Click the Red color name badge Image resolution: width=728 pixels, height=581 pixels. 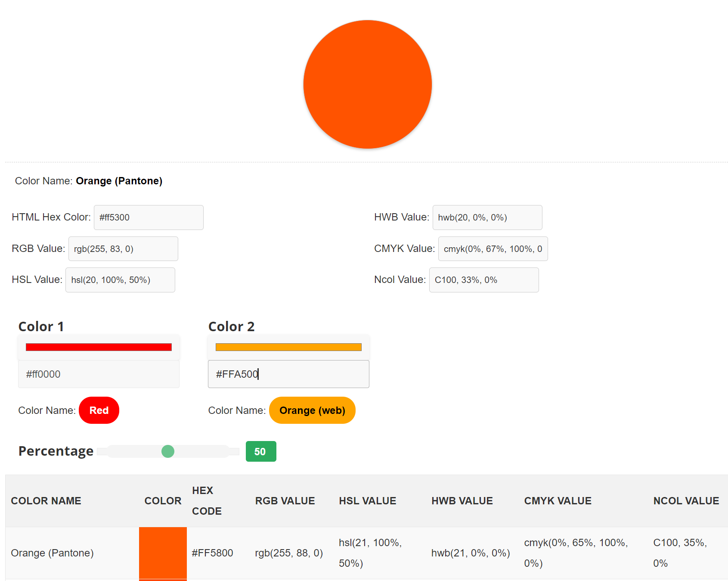[99, 410]
